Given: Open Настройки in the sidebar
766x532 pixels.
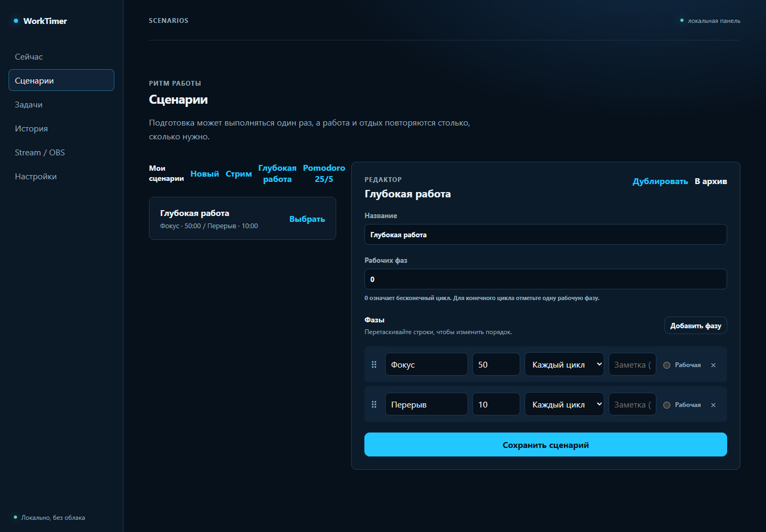Looking at the screenshot, I should 61,176.
